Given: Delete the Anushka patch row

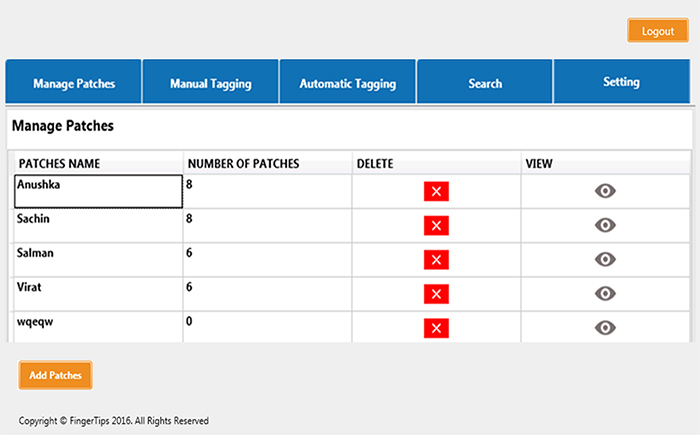Looking at the screenshot, I should [436, 192].
